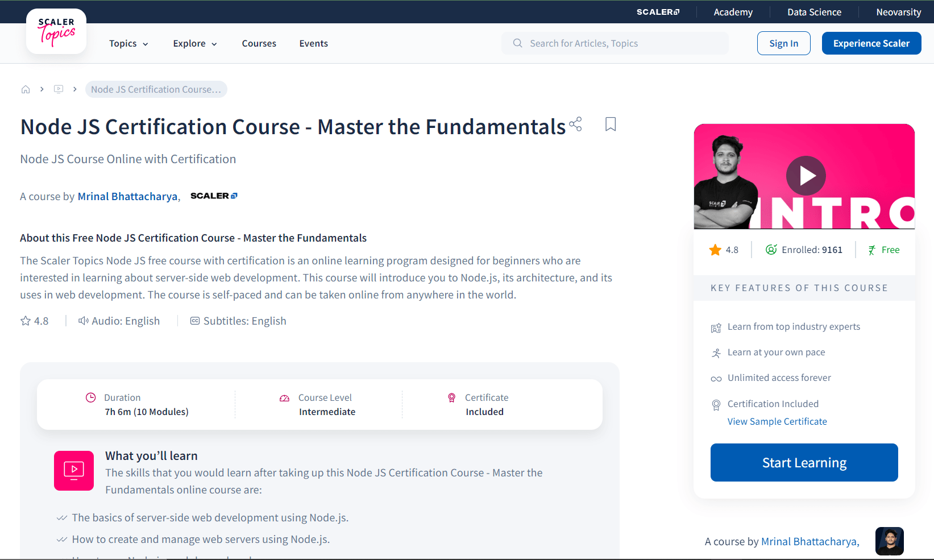
Task: Open the Topics dropdown menu
Action: coord(129,44)
